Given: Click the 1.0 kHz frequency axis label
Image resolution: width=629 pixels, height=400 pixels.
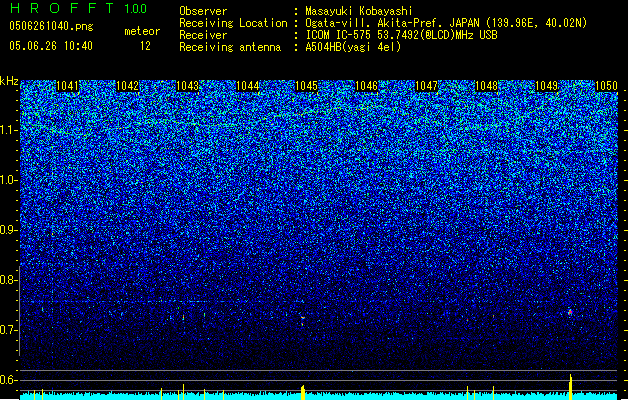Looking at the screenshot, I should click(x=9, y=180).
